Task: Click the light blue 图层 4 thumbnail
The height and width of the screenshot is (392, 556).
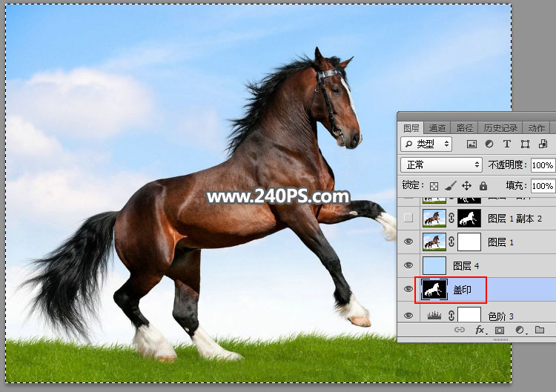Action: (434, 266)
